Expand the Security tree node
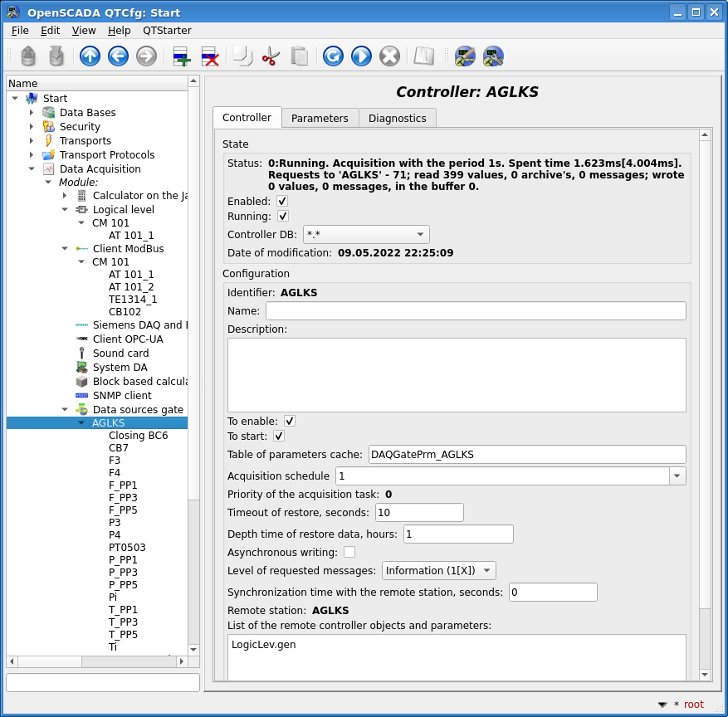728x717 pixels. (31, 126)
